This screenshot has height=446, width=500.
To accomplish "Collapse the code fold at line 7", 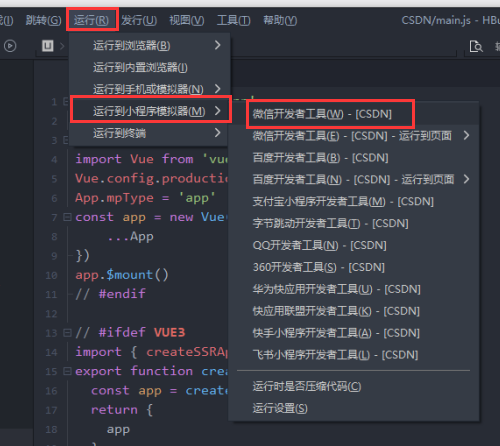I will pos(67,217).
